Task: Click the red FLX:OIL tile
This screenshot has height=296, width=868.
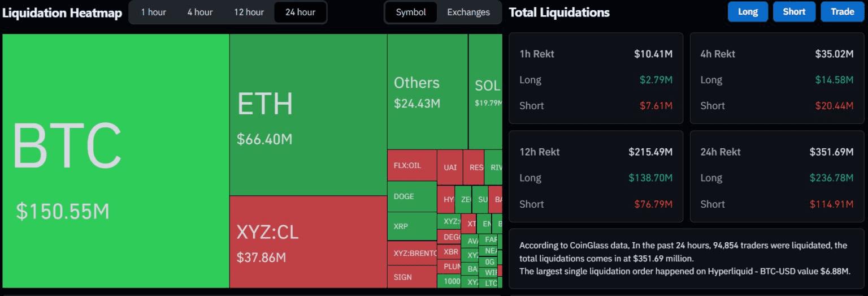Action: coord(412,165)
